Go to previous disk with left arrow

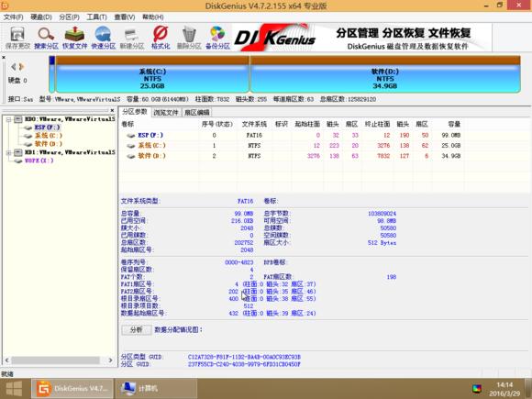pos(13,67)
